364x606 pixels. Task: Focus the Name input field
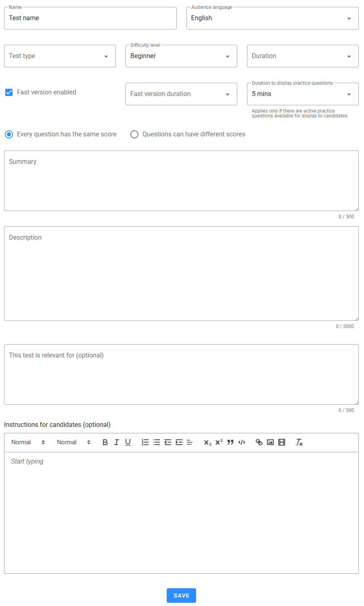(90, 18)
